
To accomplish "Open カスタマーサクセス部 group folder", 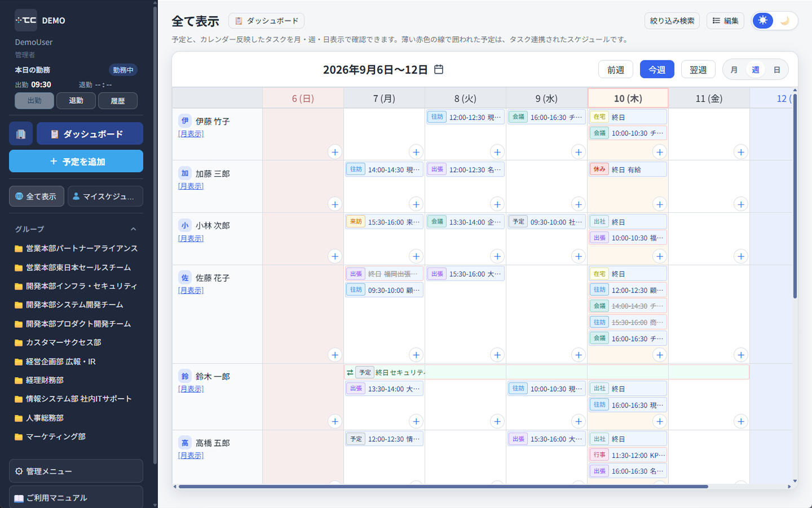I will [58, 343].
